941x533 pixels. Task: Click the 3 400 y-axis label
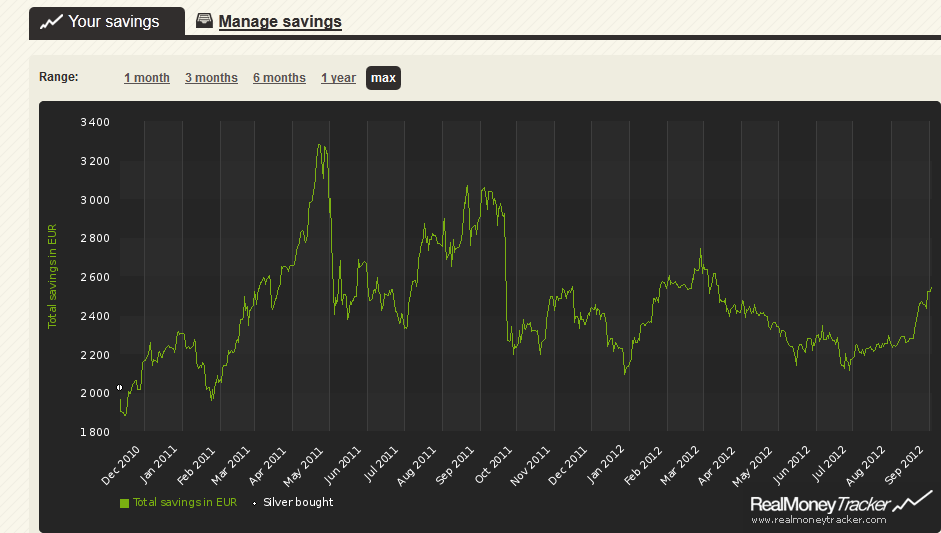tap(95, 122)
